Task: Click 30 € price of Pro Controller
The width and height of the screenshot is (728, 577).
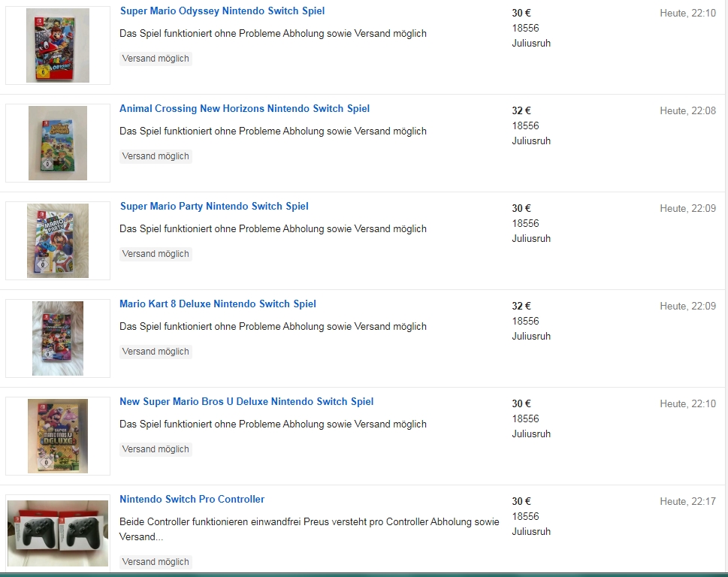Action: 521,501
